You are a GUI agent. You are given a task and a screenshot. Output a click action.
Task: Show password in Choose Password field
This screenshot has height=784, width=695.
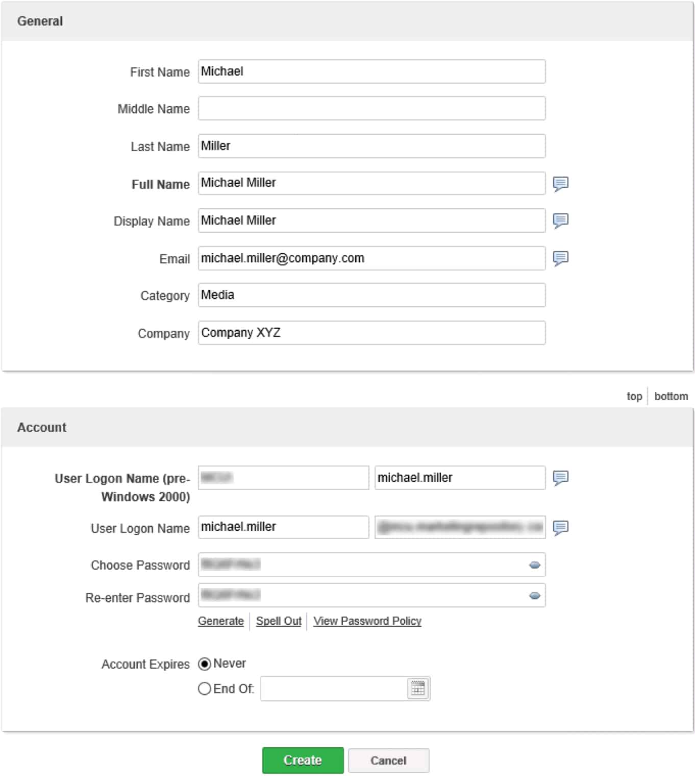(x=534, y=565)
